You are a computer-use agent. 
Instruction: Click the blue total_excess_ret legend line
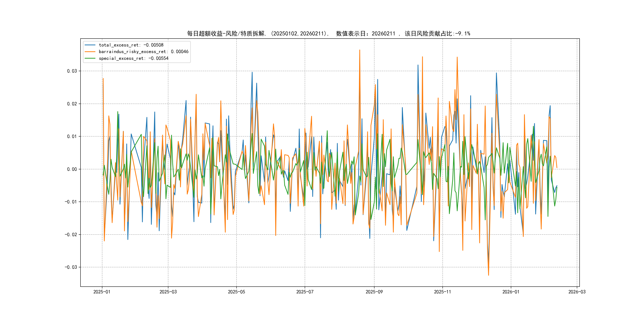click(90, 45)
